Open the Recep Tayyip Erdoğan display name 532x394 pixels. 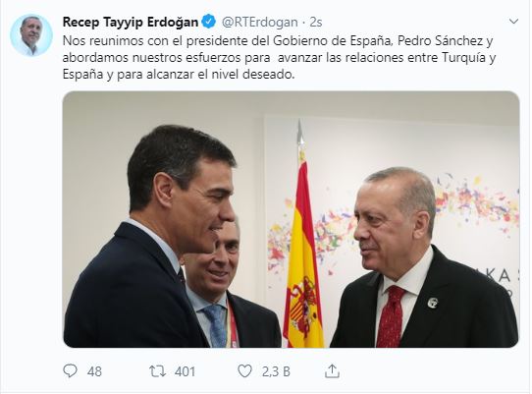pyautogui.click(x=131, y=23)
